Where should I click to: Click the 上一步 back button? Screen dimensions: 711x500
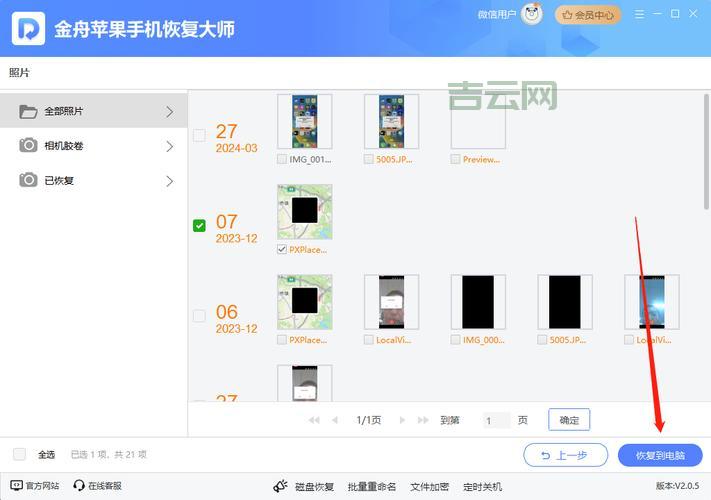coord(565,455)
